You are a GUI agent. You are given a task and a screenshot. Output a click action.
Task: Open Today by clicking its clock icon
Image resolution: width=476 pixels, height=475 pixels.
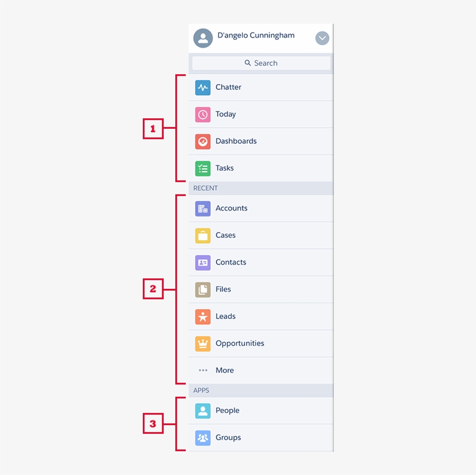[203, 114]
